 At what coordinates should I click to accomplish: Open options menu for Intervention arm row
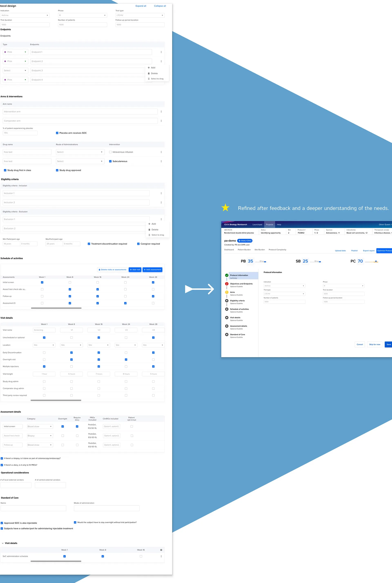click(161, 111)
